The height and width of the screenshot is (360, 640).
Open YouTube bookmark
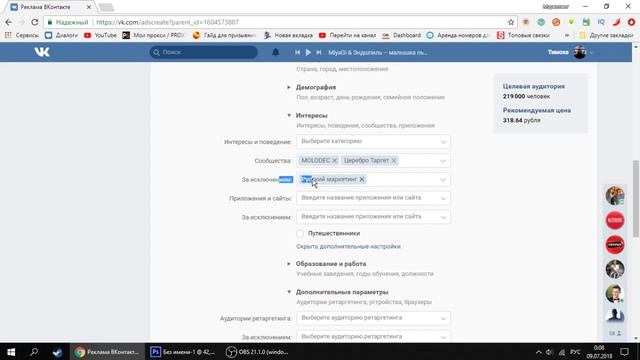click(x=100, y=36)
